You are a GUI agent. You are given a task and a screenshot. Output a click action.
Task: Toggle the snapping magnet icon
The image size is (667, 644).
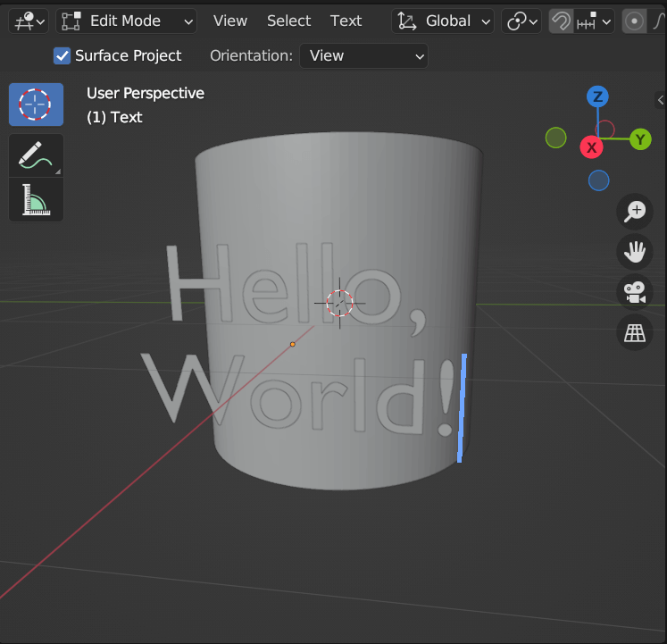pyautogui.click(x=561, y=21)
